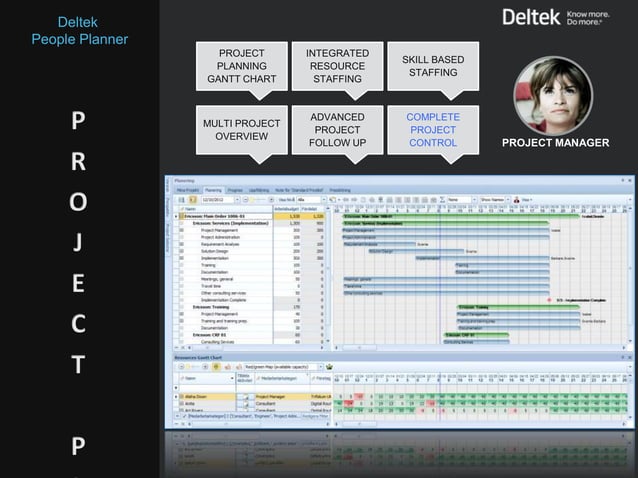This screenshot has height=478, width=638.
Task: Toggle the checkbox beside the Implementation task
Action: tap(181, 258)
